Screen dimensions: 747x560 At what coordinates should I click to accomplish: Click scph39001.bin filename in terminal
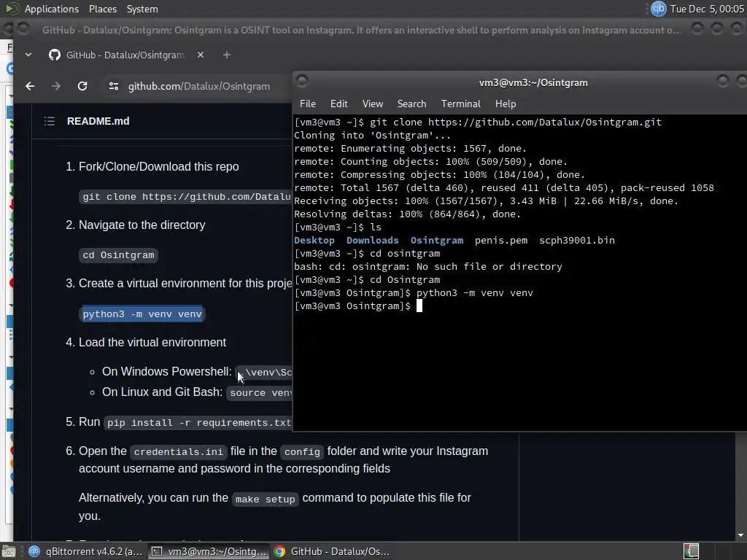click(576, 241)
